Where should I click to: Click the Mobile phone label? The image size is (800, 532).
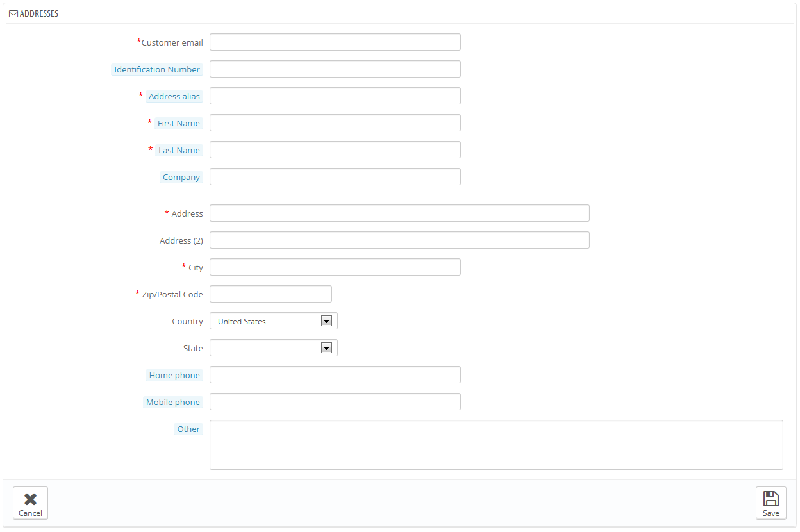coord(173,402)
